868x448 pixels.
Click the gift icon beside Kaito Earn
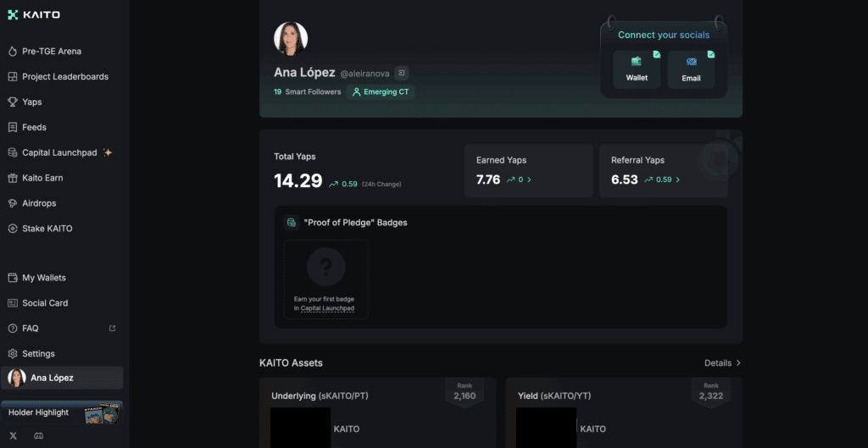tap(13, 178)
